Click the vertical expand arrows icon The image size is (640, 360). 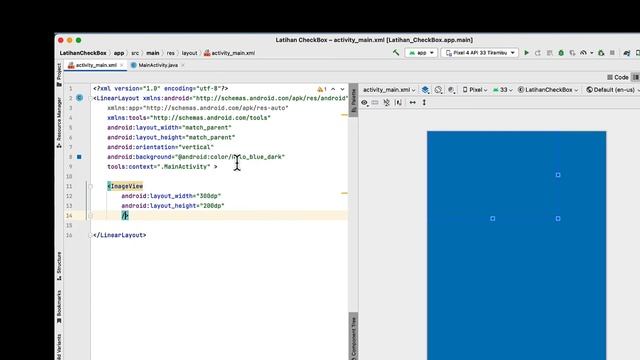pos(424,102)
